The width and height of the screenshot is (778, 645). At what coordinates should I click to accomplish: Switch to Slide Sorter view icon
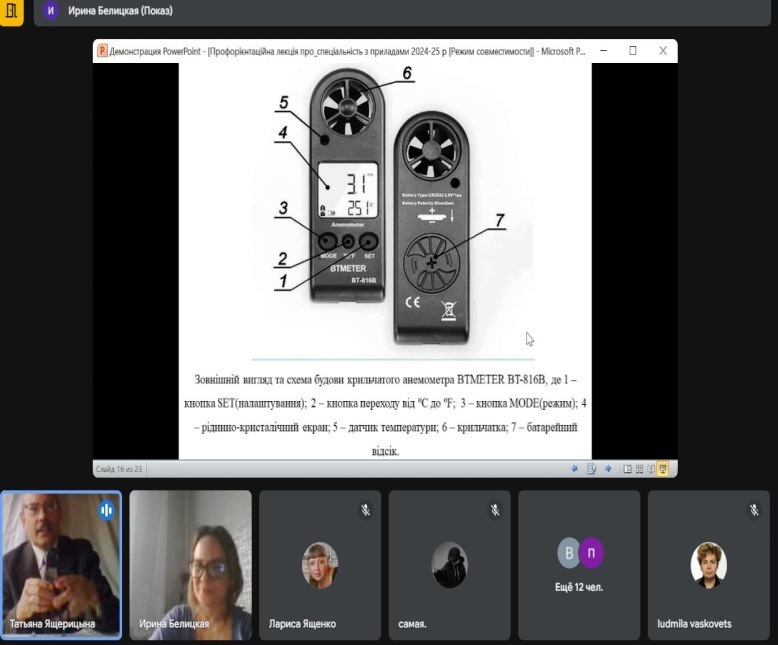pyautogui.click(x=640, y=469)
